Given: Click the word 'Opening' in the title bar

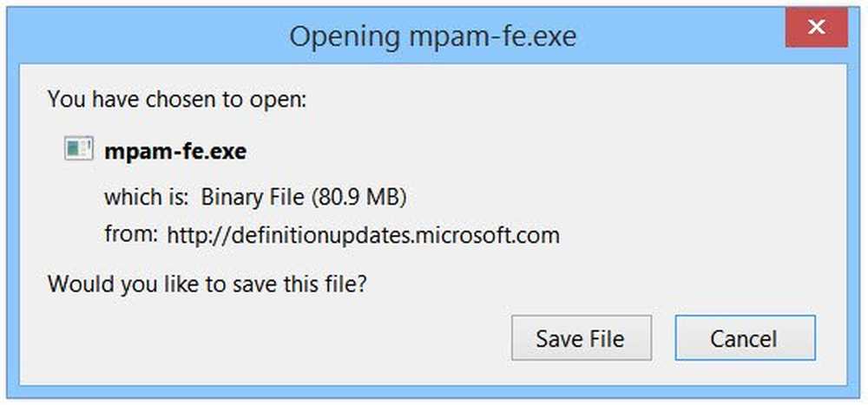Looking at the screenshot, I should [x=339, y=37].
